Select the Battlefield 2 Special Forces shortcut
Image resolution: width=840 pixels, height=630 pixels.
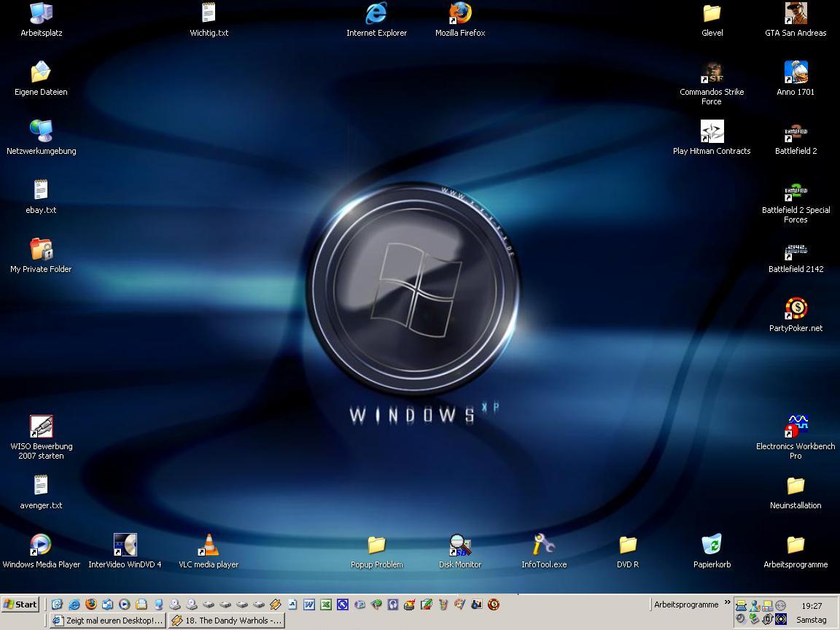click(796, 201)
